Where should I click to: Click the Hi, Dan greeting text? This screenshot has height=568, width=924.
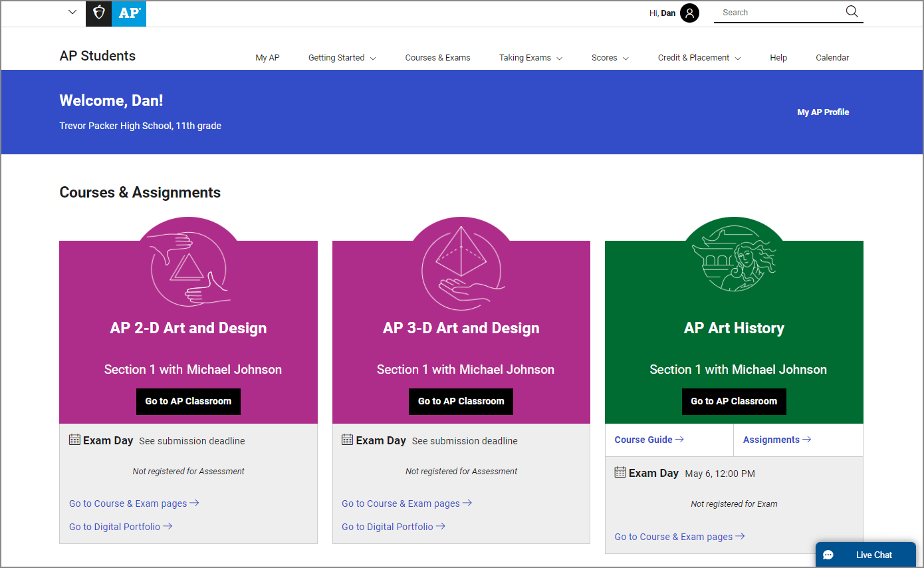click(x=662, y=13)
